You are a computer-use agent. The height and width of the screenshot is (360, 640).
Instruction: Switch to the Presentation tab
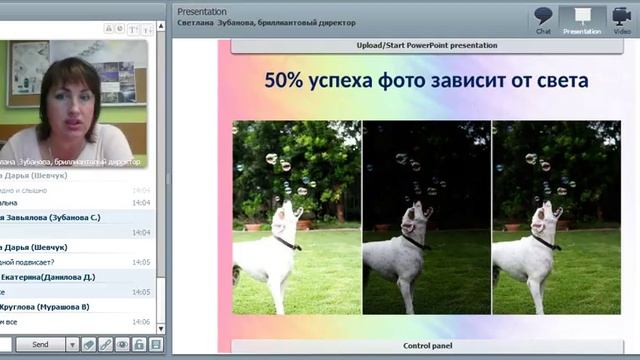coord(582,20)
